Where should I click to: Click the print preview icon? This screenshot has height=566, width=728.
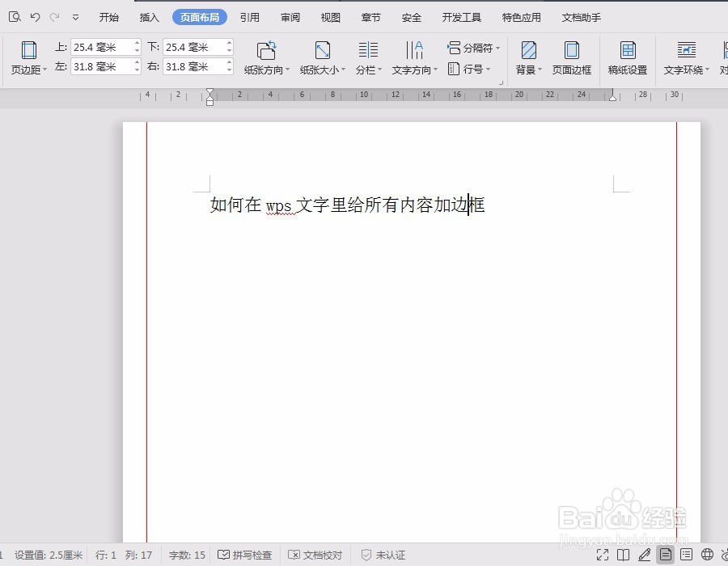[x=15, y=17]
